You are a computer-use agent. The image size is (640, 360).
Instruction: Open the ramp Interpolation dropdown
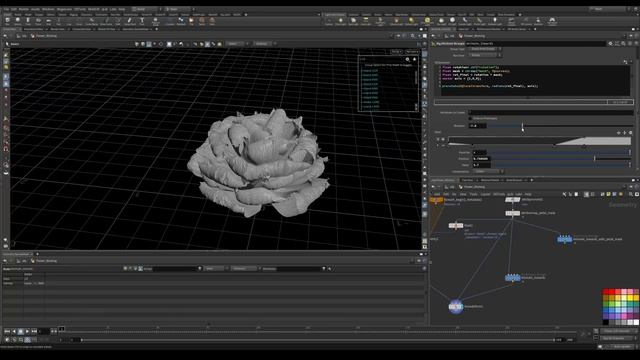pos(488,171)
